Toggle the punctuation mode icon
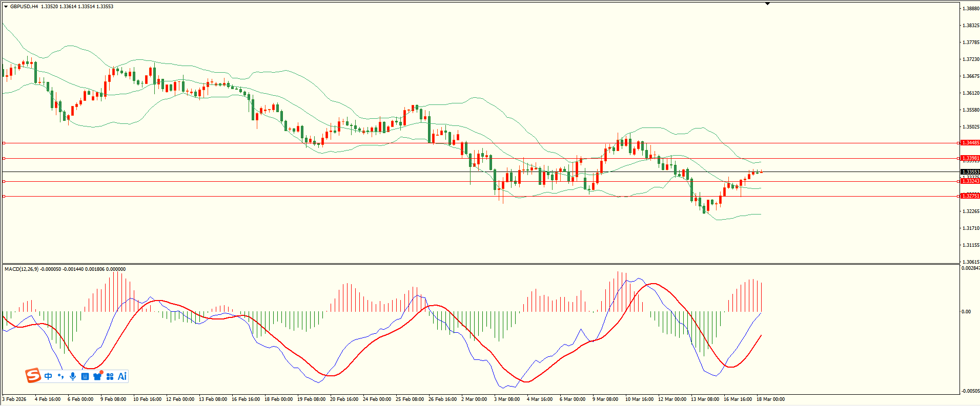Screen dimensions: 980x406 point(61,376)
